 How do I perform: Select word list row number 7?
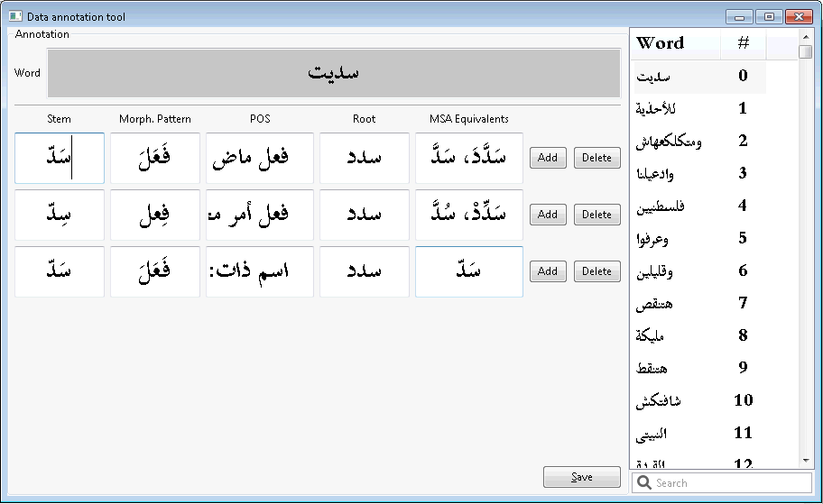click(699, 304)
